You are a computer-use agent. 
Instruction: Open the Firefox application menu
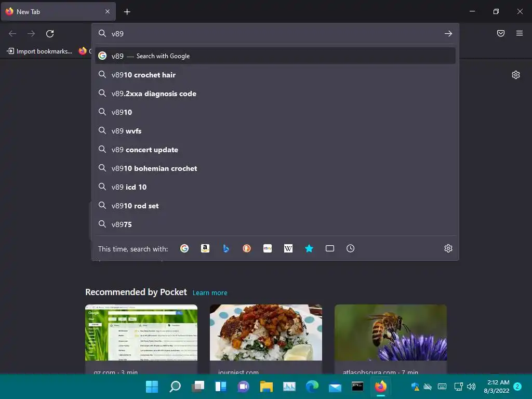[x=520, y=33]
